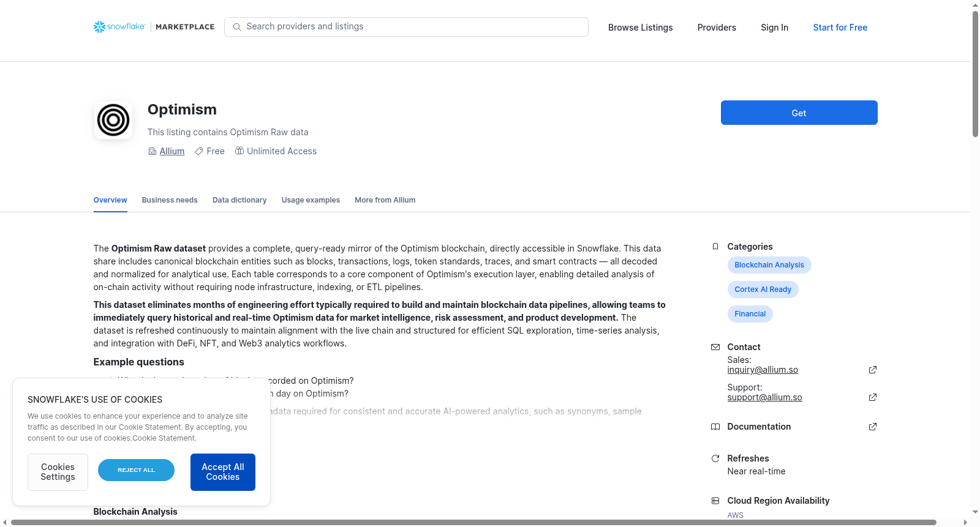The image size is (980, 527).
Task: Click the right arrow of the horizontal scrollbar
Action: (966, 523)
